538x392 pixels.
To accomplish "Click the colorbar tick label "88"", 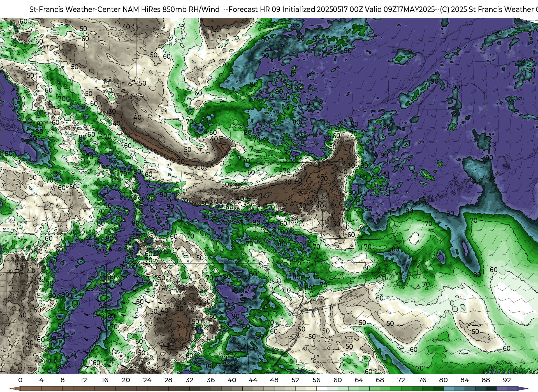I will pyautogui.click(x=486, y=380).
